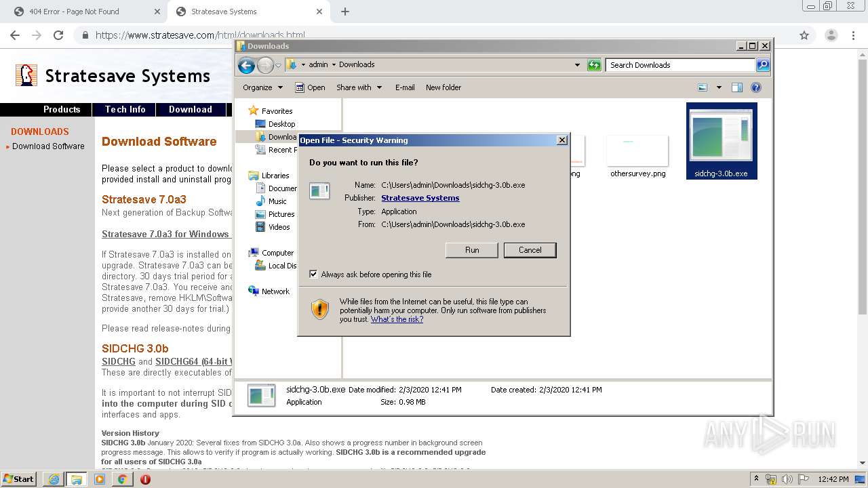Click New folder in Explorer toolbar

click(x=443, y=87)
